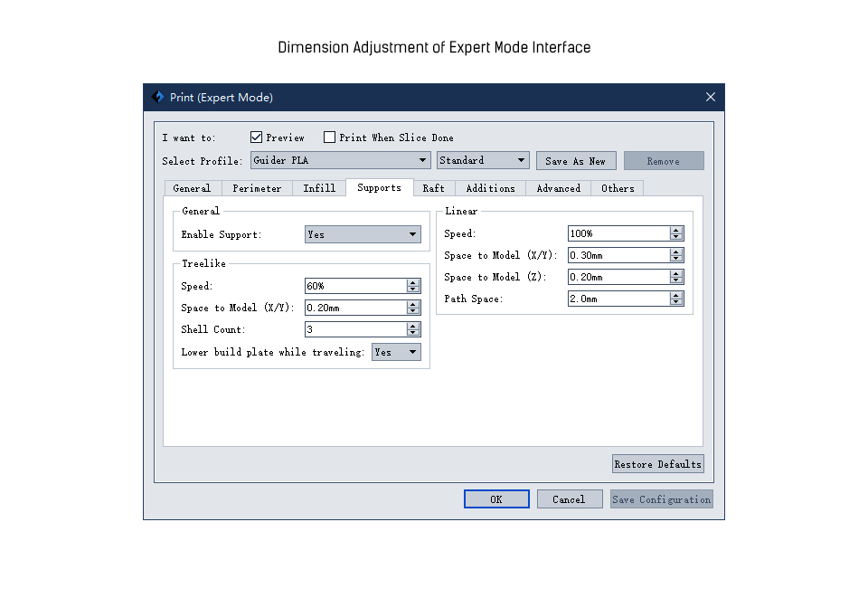This screenshot has width=868, height=598.
Task: Click the Shell Count label text
Action: [x=213, y=329]
